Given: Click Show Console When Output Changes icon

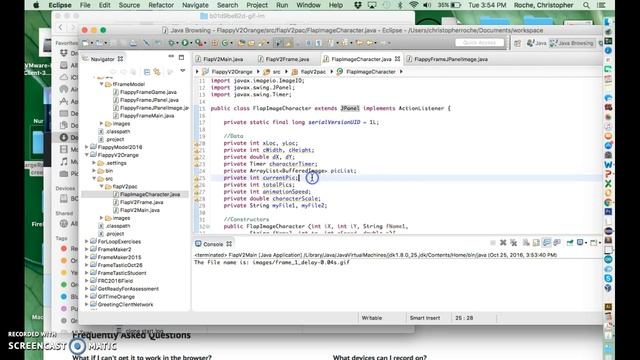Looking at the screenshot, I should [x=547, y=243].
